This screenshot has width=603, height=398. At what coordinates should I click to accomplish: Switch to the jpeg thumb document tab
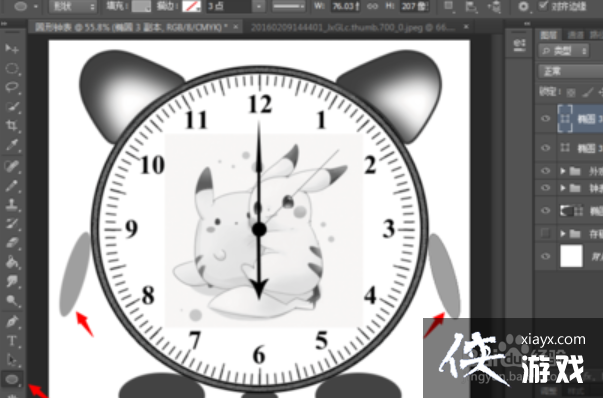(x=353, y=27)
